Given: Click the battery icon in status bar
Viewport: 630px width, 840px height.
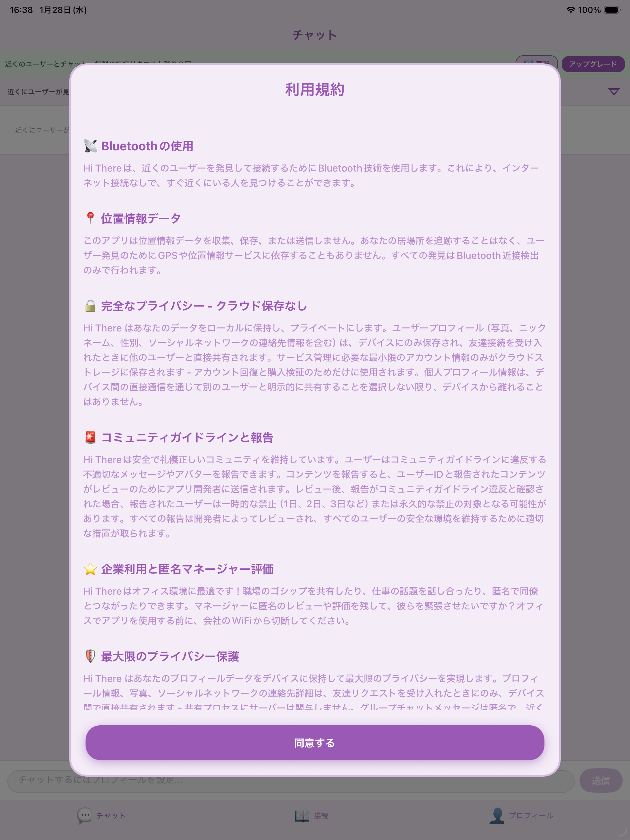Looking at the screenshot, I should 612,10.
